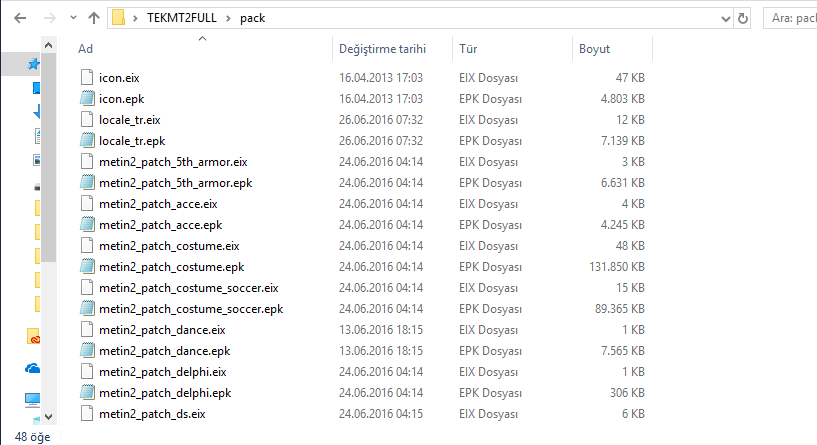Click the metin2_patch_5th_armor.eix file icon

point(87,161)
